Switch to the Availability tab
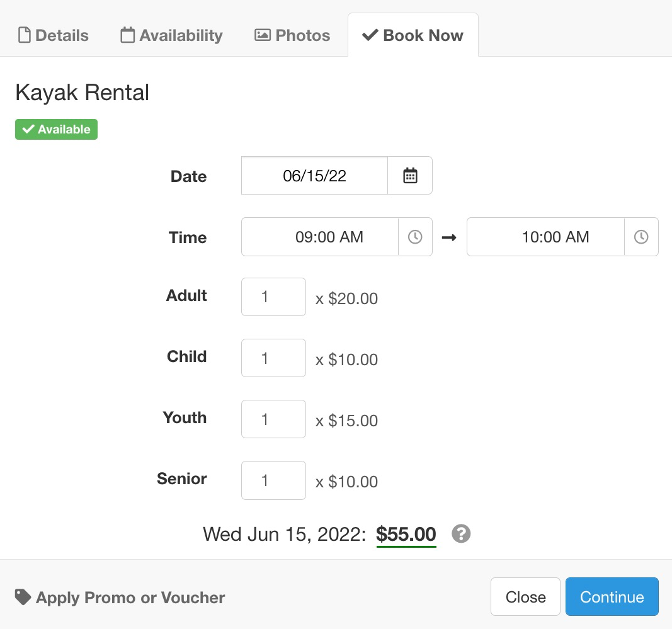This screenshot has height=629, width=672. 171,35
